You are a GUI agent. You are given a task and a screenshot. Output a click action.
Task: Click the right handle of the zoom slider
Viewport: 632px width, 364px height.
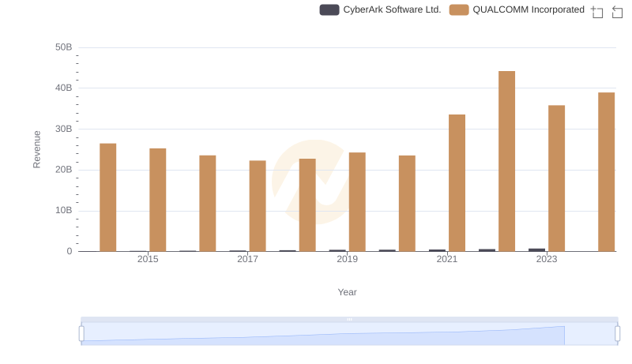click(x=618, y=334)
